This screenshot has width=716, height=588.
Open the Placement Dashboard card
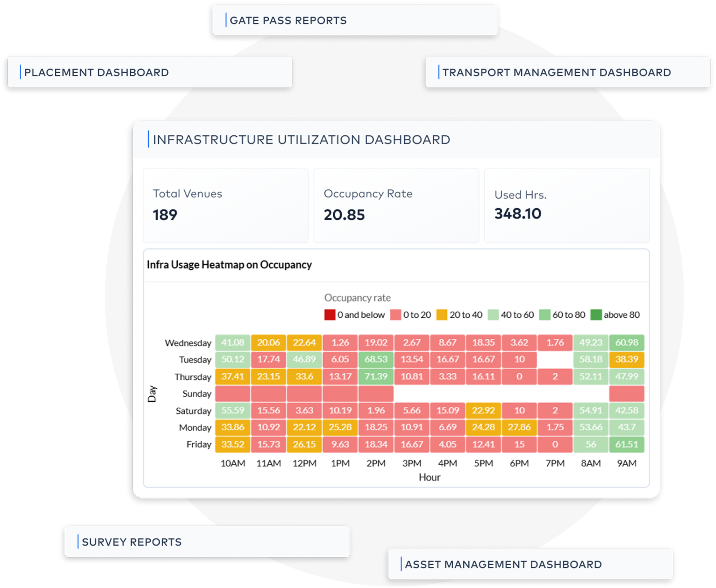click(x=150, y=72)
